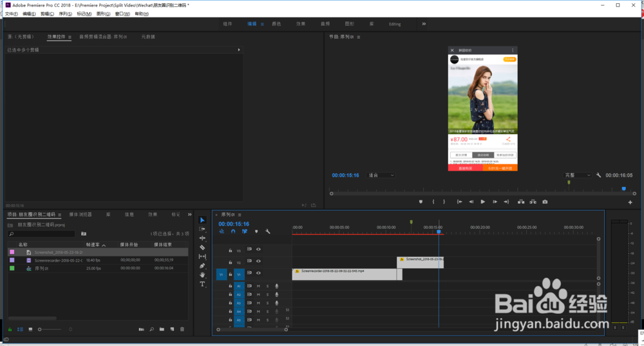The width and height of the screenshot is (644, 346).
Task: Mute audio track A1
Action: tap(258, 286)
